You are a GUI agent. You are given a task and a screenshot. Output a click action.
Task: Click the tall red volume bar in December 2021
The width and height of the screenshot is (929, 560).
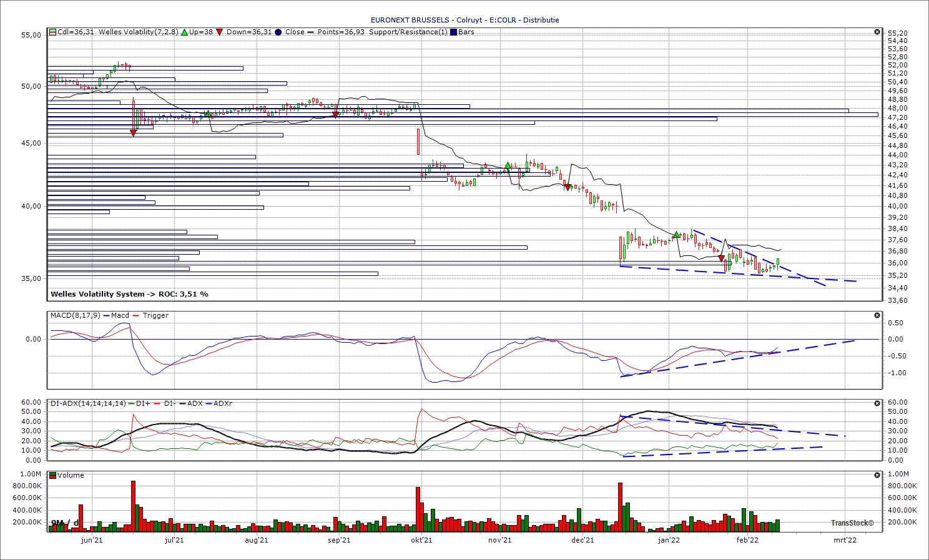620,507
